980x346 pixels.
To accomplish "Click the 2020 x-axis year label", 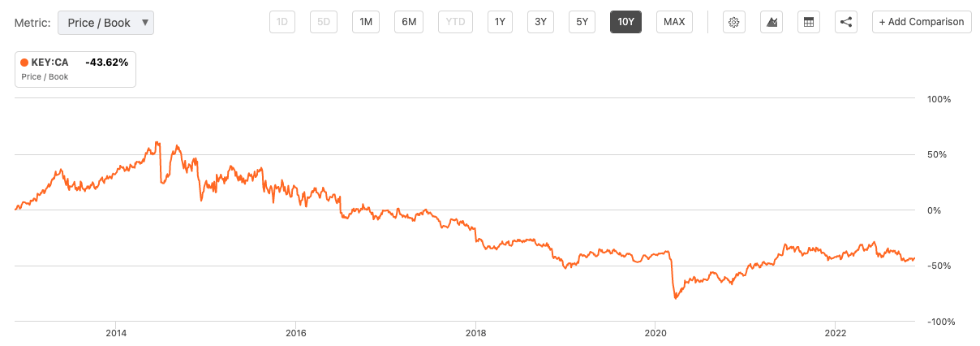I will point(655,333).
